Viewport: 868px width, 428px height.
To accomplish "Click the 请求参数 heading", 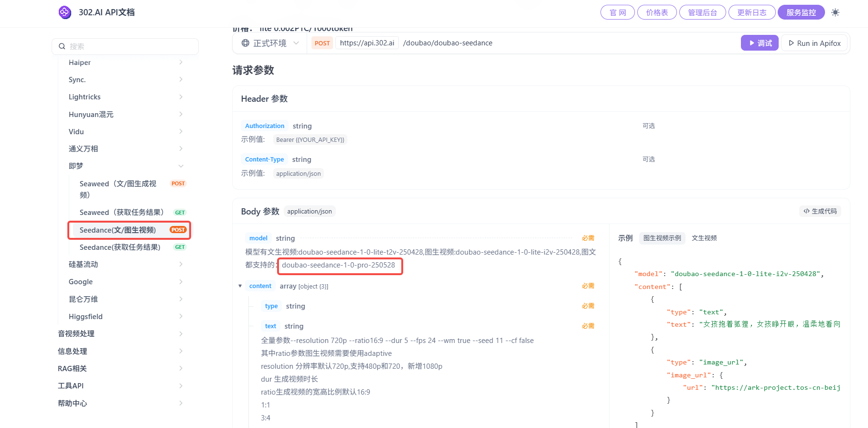I will pos(253,70).
